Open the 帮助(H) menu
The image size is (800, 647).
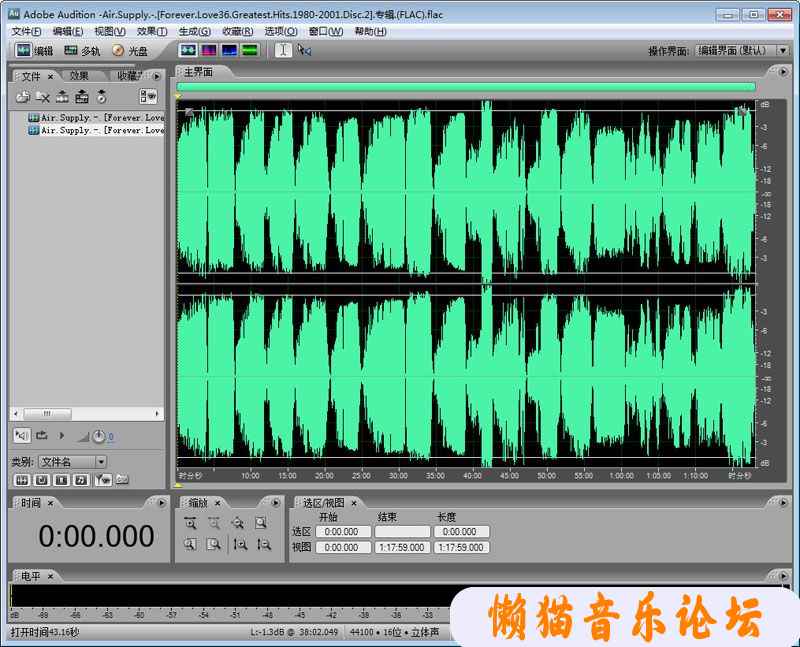pyautogui.click(x=370, y=32)
